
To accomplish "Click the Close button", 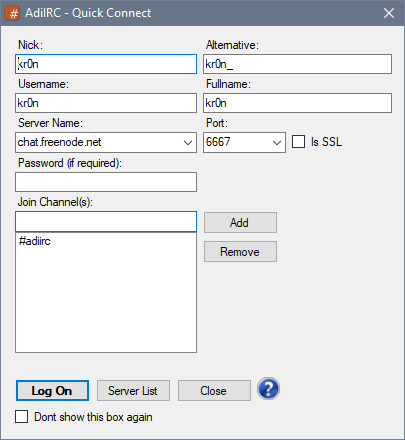I will (214, 391).
